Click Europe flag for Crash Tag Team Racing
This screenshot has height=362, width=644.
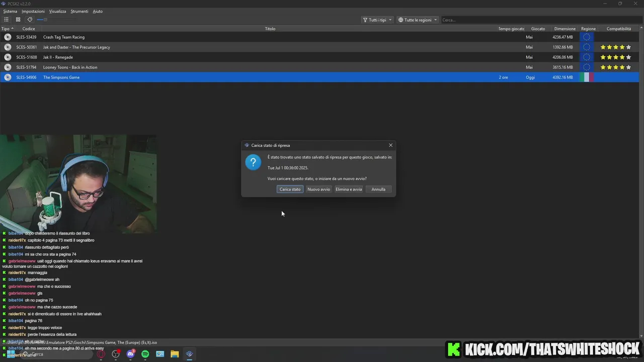(x=587, y=37)
